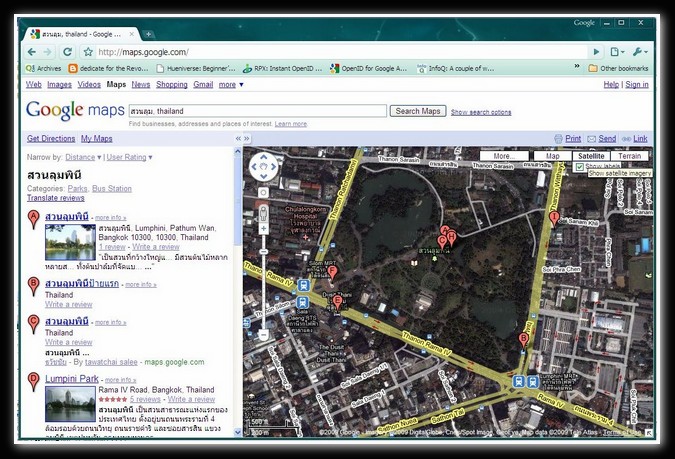Go to Google Images
Image resolution: width=675 pixels, height=459 pixels.
pyautogui.click(x=59, y=85)
